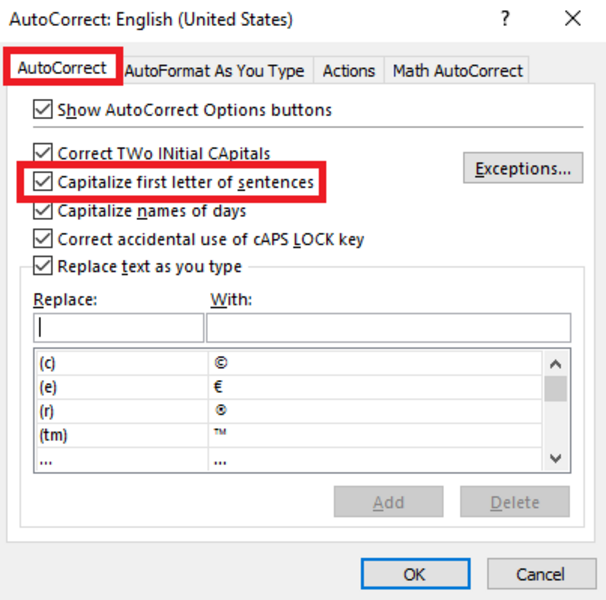This screenshot has height=600, width=606.
Task: Uncheck Correct TWo INitial CApitals
Action: [43, 154]
